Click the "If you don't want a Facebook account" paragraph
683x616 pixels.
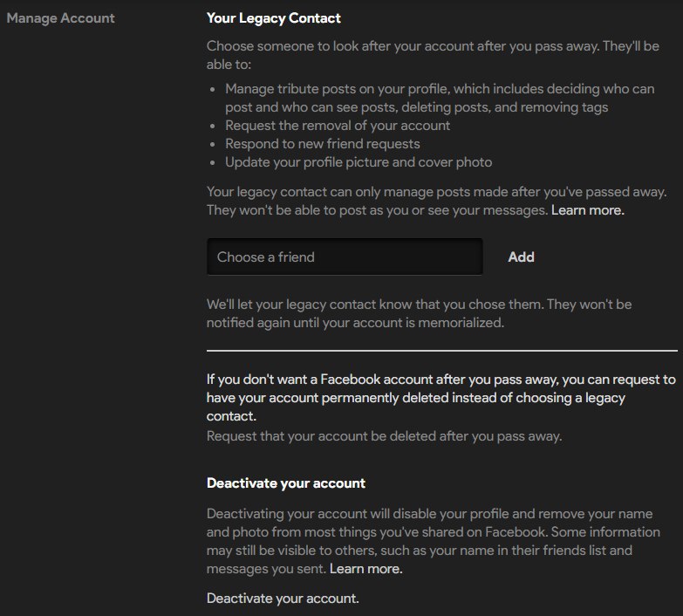[441, 397]
